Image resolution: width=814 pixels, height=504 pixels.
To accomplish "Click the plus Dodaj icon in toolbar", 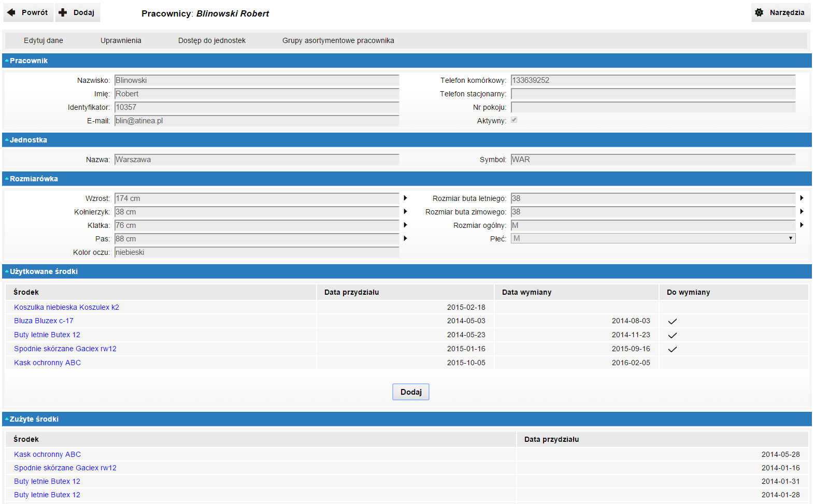I will point(63,12).
